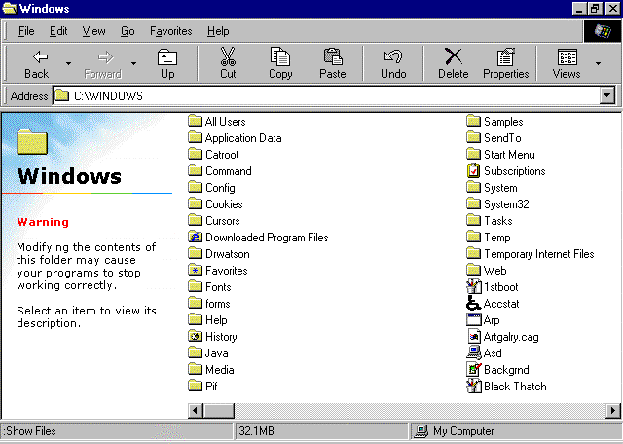Select the Accstat accessibility file icon
The height and width of the screenshot is (444, 623).
(x=474, y=304)
